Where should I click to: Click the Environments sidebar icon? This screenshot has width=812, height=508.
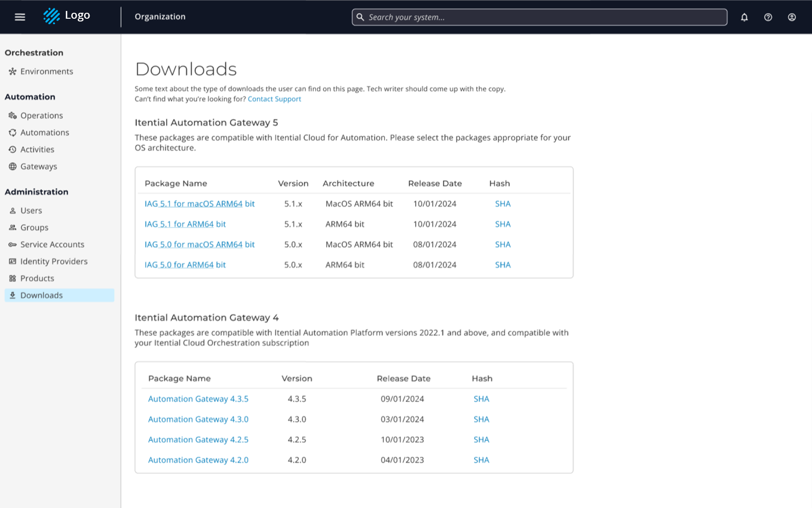(x=12, y=71)
